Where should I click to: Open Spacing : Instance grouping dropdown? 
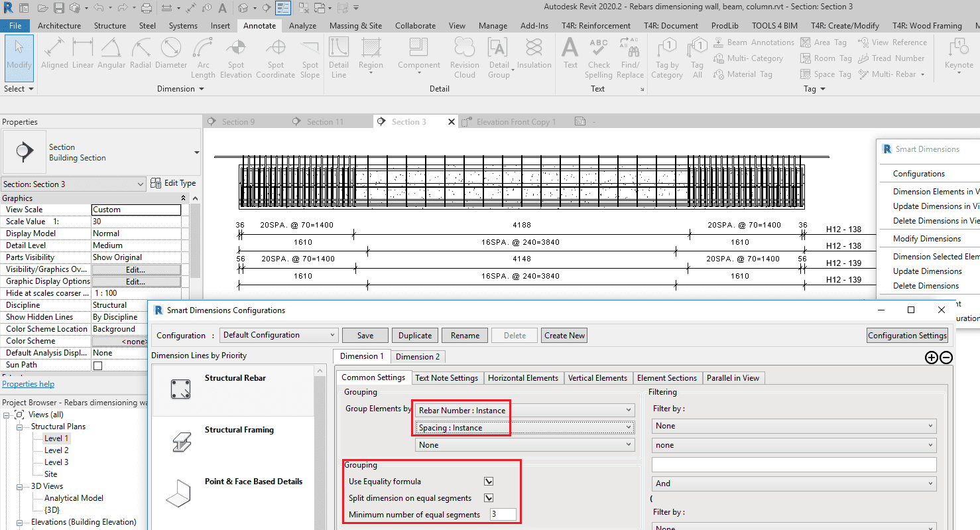[x=524, y=428]
